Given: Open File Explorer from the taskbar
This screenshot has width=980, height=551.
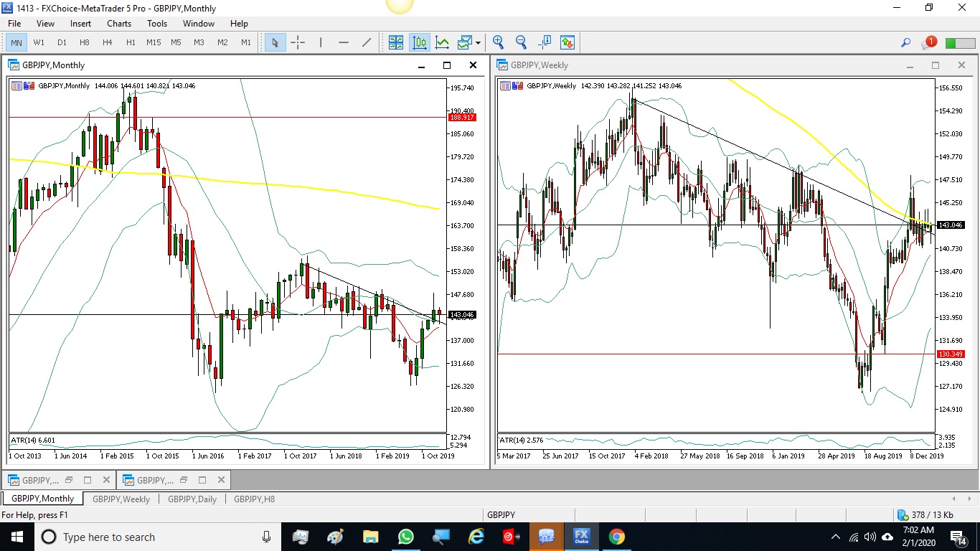Looking at the screenshot, I should tap(370, 537).
